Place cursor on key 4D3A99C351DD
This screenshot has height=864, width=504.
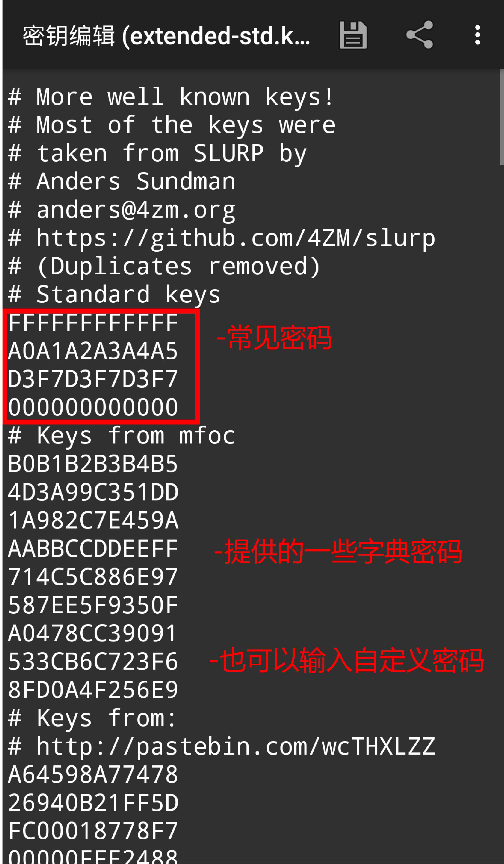(x=93, y=492)
